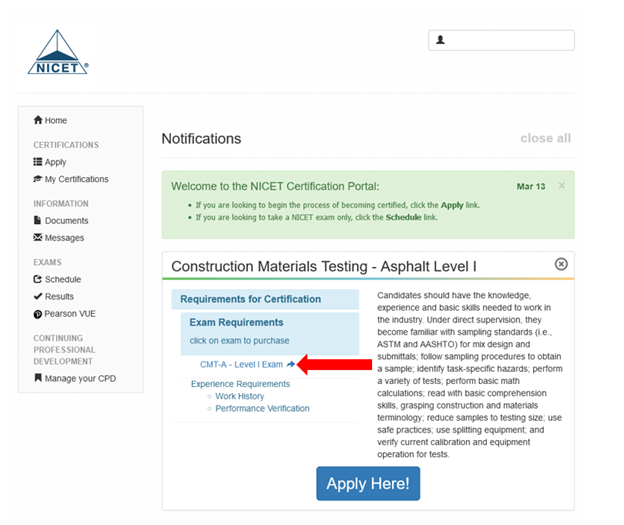Go to Home in sidebar
Screen dimensions: 624x525
(50, 120)
